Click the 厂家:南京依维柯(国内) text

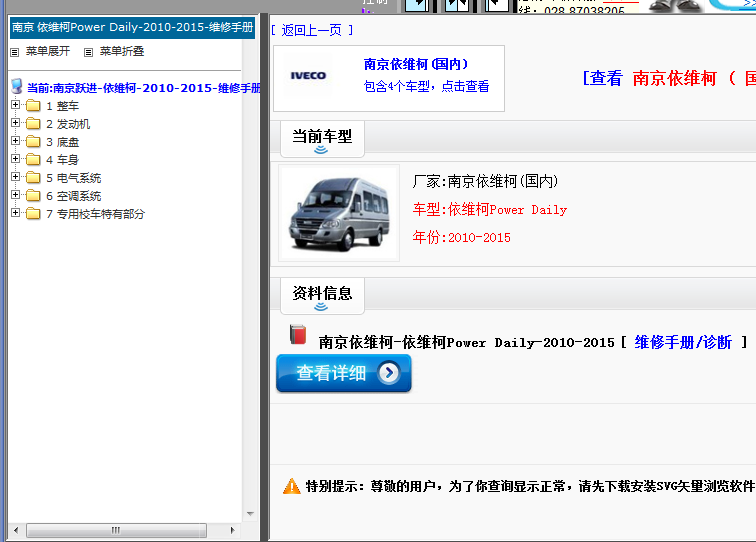(485, 181)
